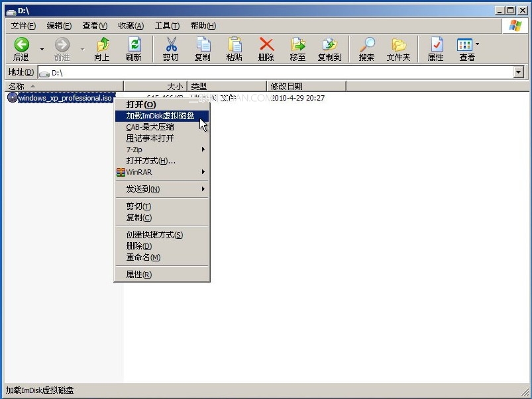
Task: Expand the 7-Zip submenu
Action: (x=203, y=149)
